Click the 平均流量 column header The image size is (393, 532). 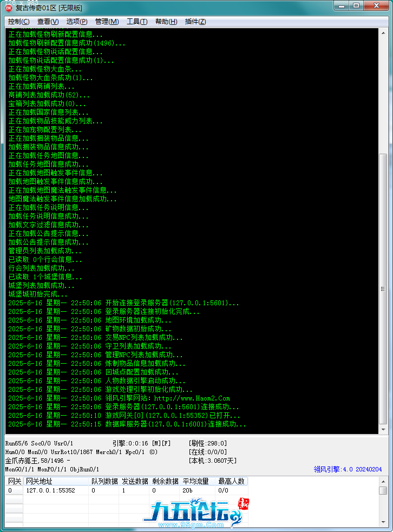[x=198, y=481]
